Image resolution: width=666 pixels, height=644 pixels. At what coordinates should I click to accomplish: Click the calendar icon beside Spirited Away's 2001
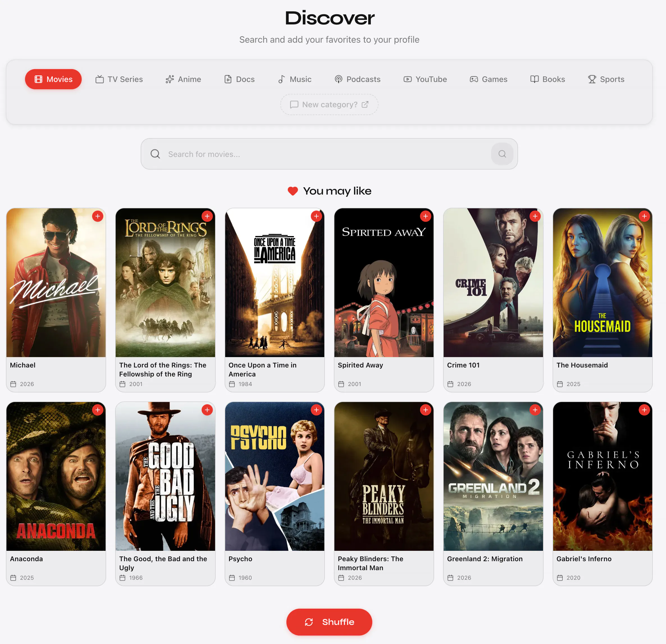pos(341,384)
